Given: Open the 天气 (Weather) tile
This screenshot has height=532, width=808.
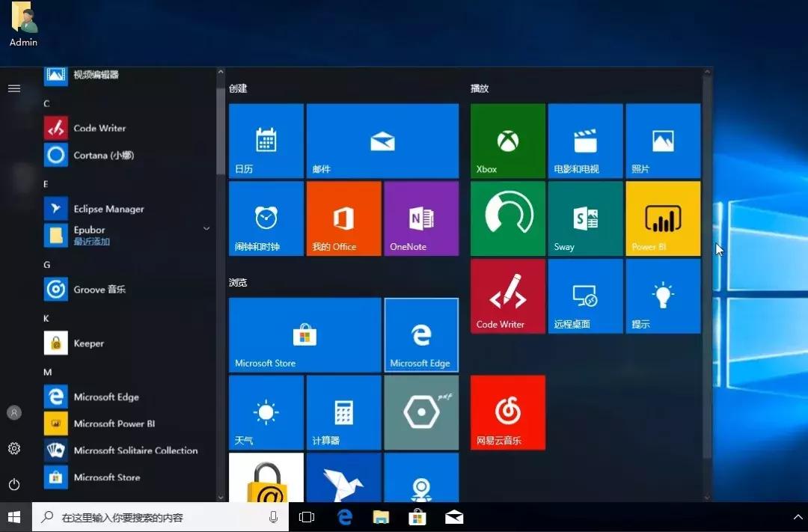Looking at the screenshot, I should [266, 412].
